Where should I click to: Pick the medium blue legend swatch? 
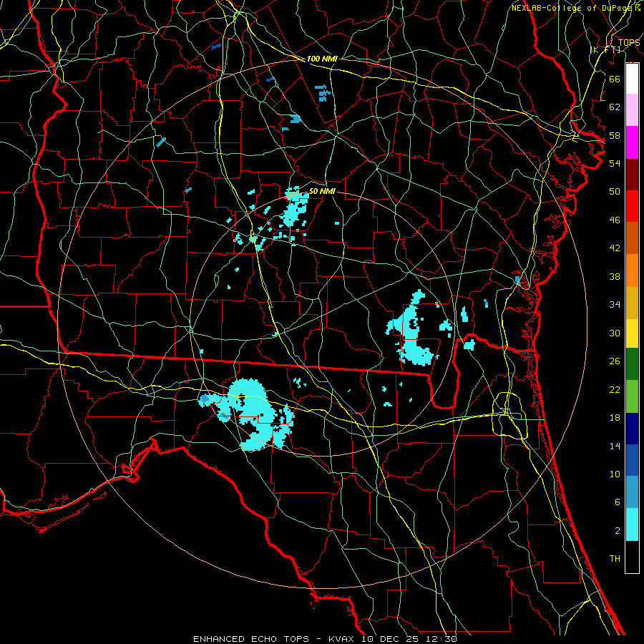[x=632, y=460]
